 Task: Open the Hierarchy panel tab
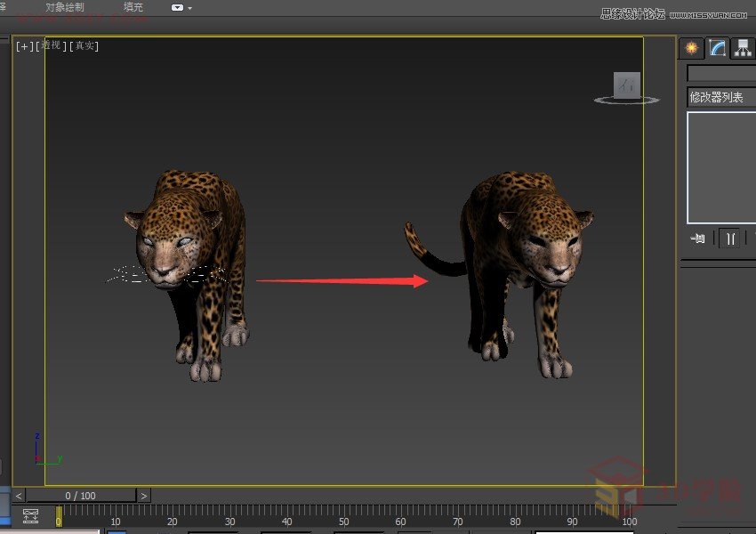[744, 48]
